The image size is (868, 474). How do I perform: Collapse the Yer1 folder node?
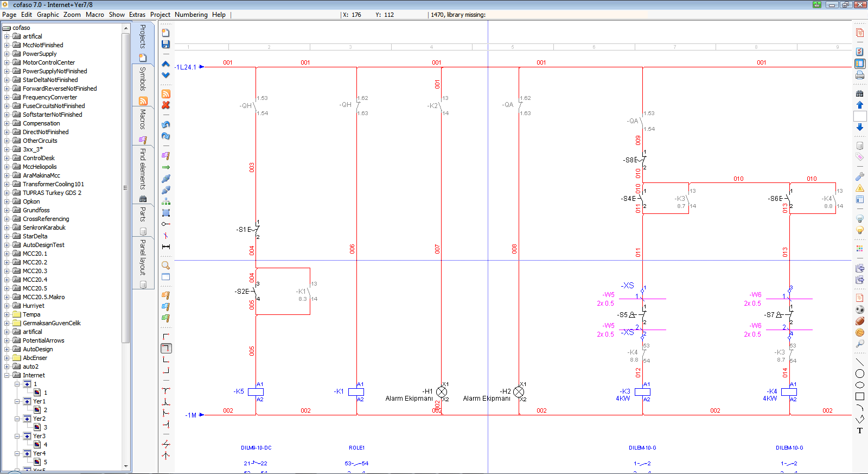click(x=17, y=401)
